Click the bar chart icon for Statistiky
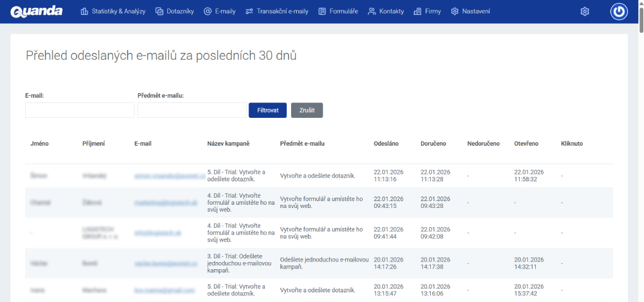The image size is (644, 302). click(x=84, y=12)
